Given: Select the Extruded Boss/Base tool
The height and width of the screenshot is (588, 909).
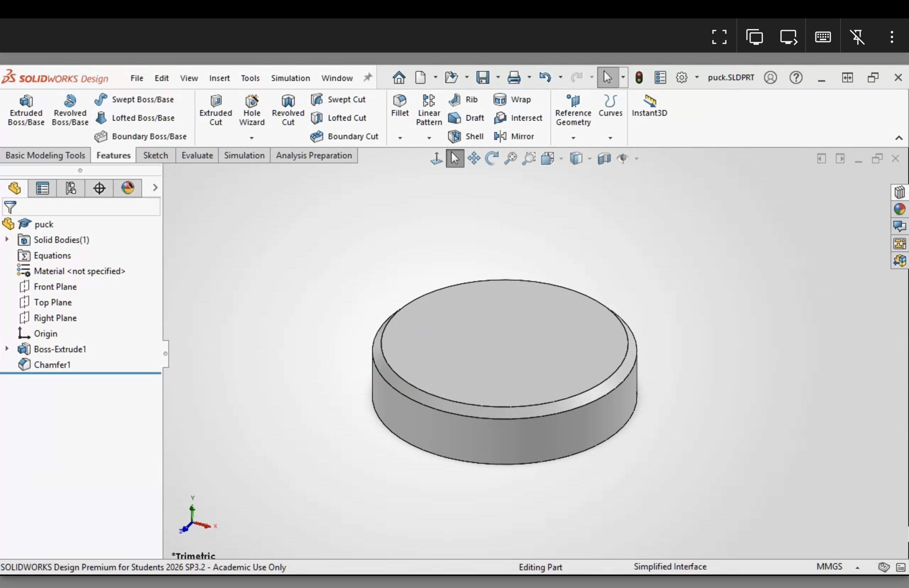Looking at the screenshot, I should (x=26, y=110).
